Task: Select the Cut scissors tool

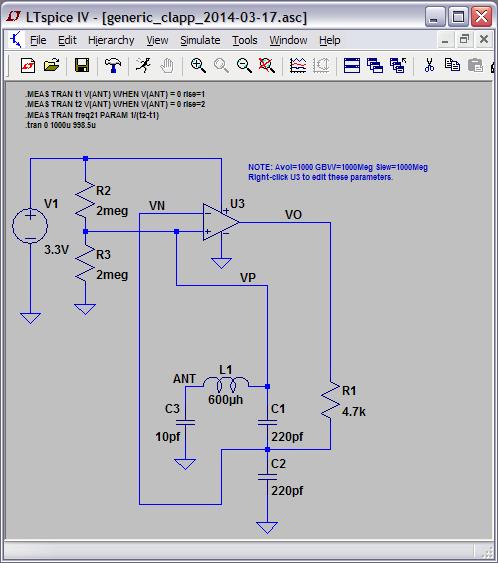Action: 429,66
